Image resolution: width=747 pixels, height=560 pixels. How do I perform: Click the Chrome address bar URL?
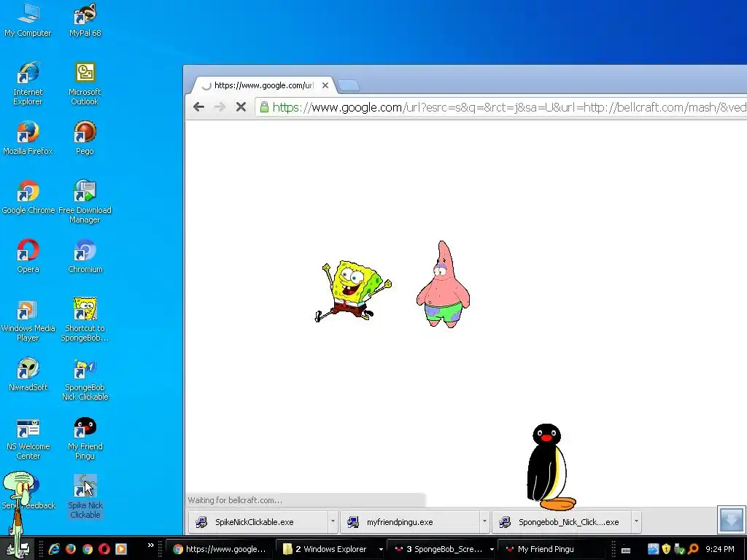(x=508, y=107)
